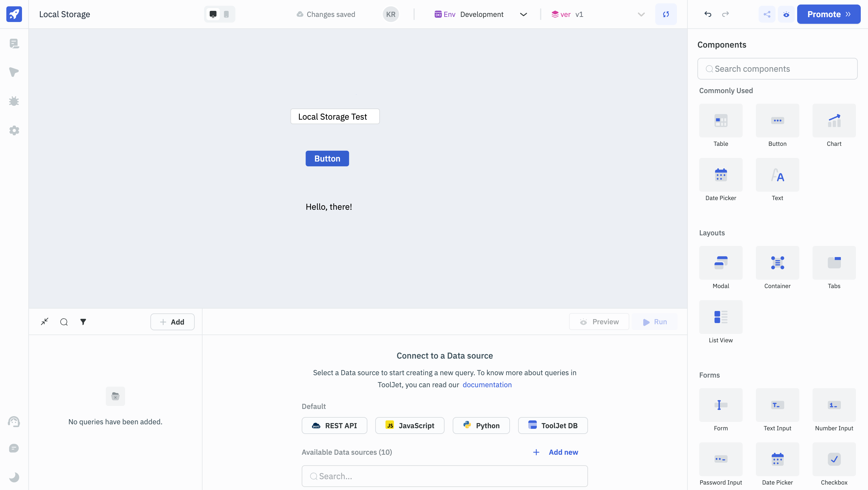This screenshot has height=490, width=868.
Task: Switch canvas to desktop layout
Action: point(213,14)
